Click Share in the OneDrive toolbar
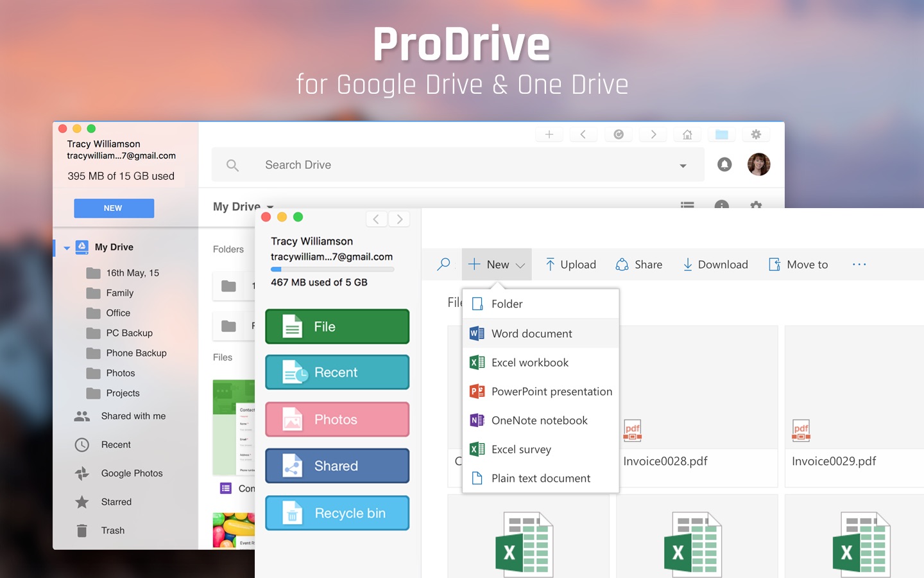This screenshot has height=578, width=924. point(639,264)
